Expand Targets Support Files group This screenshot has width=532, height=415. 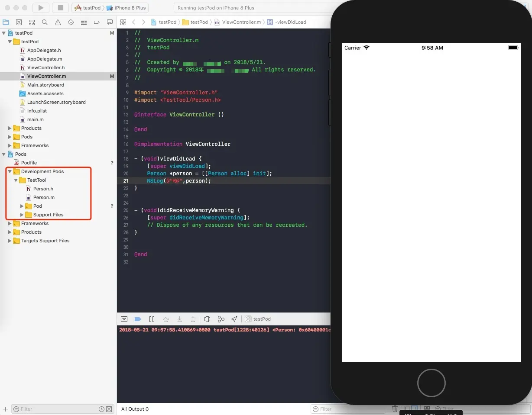click(x=10, y=241)
